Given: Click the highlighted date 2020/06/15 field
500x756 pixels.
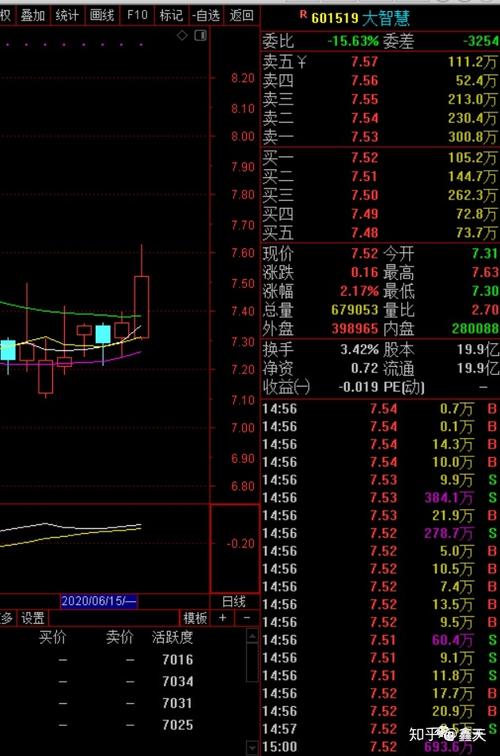Looking at the screenshot, I should 99,601.
